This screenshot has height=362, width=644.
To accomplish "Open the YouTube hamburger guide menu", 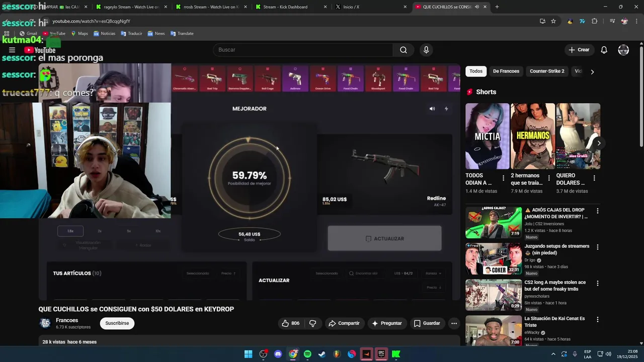I will [x=12, y=50].
